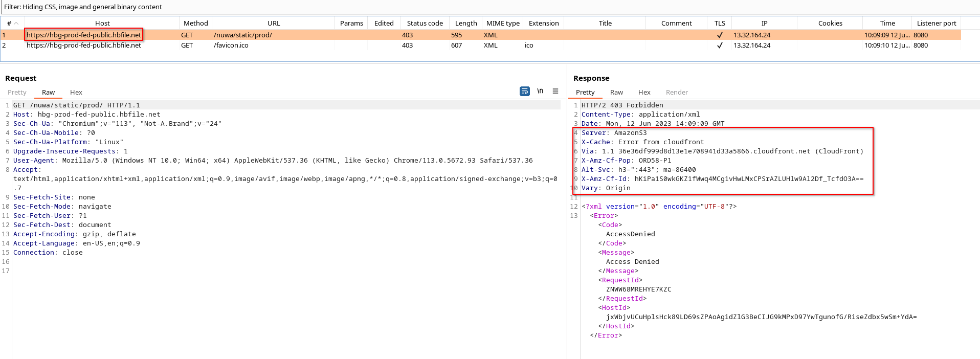Select the request Raw tab
The width and height of the screenshot is (980, 359).
coord(48,92)
